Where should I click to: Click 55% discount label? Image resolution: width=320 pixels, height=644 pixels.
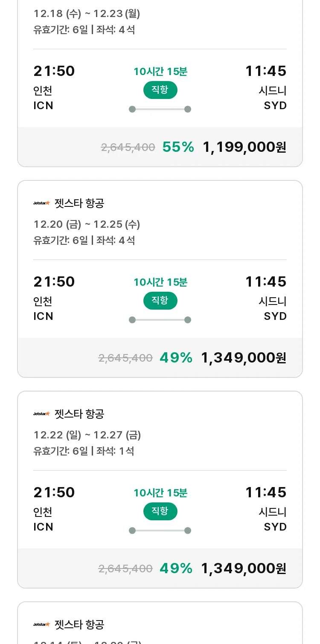point(178,147)
